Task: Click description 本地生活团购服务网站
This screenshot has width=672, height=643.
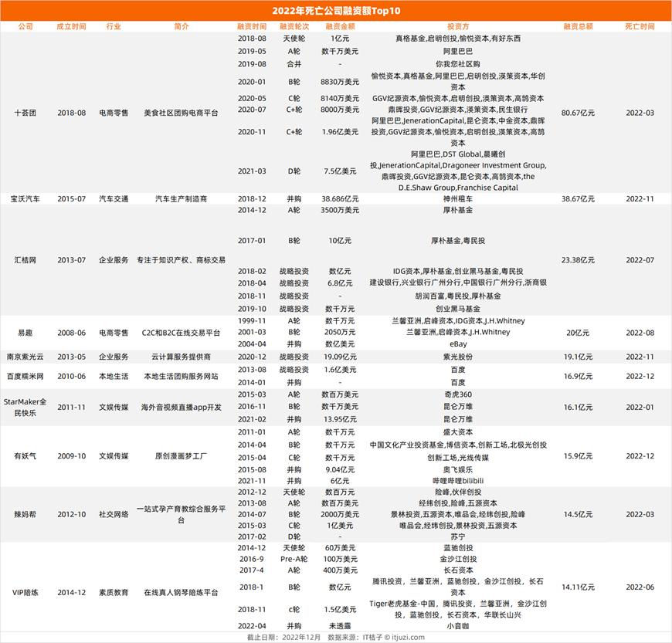Action: pos(182,376)
